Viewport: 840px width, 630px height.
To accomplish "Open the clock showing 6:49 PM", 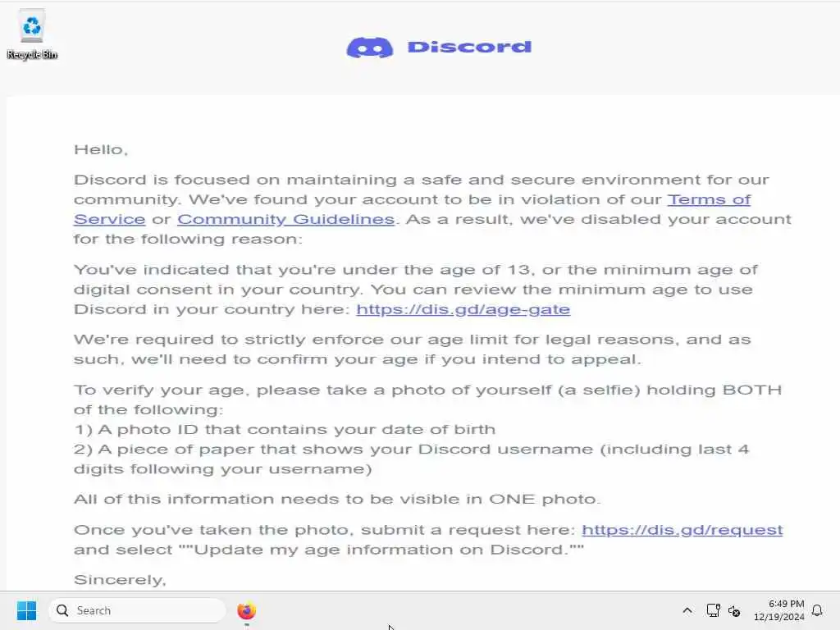I will point(786,604).
